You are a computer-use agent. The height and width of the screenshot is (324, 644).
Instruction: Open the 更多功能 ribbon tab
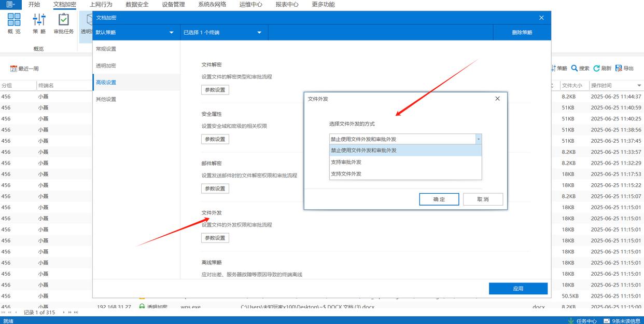323,4
